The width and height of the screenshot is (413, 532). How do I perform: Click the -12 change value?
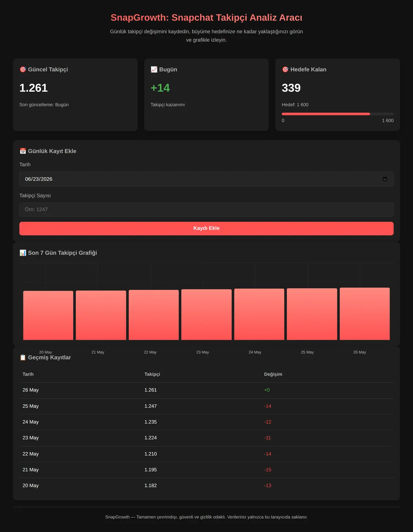click(x=268, y=422)
